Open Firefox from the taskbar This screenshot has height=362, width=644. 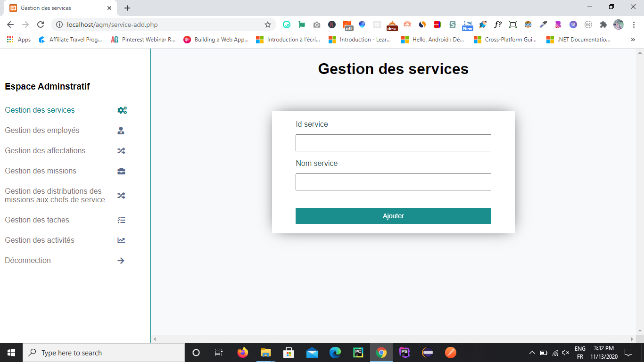243,353
